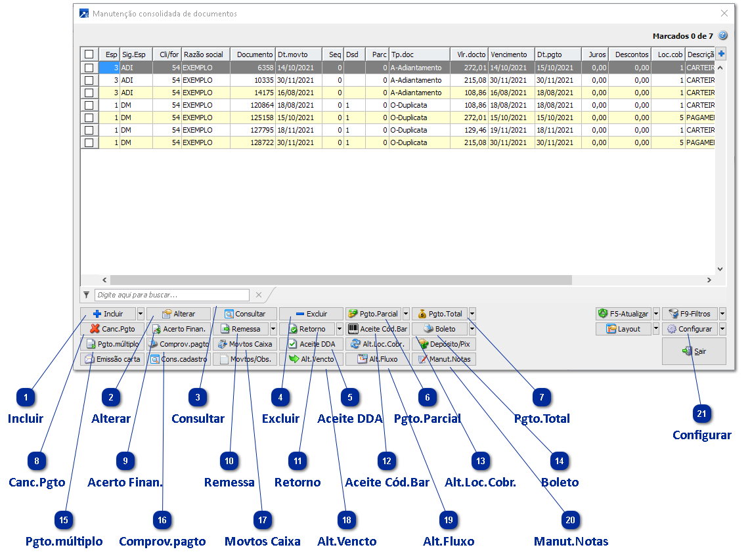Click the help icon beside Marcados counter
The image size is (750, 560).
[722, 35]
